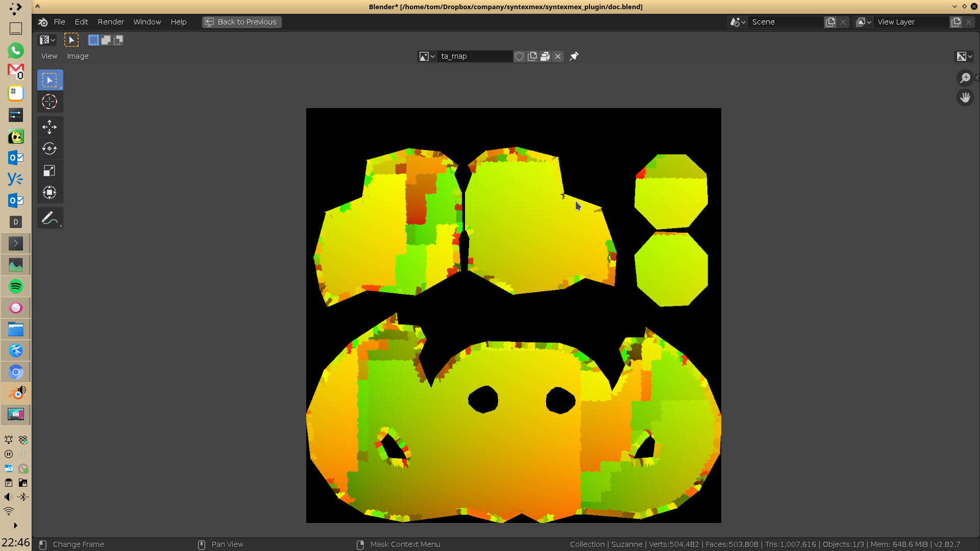The height and width of the screenshot is (551, 980).
Task: Click the Scene name field
Action: [786, 22]
